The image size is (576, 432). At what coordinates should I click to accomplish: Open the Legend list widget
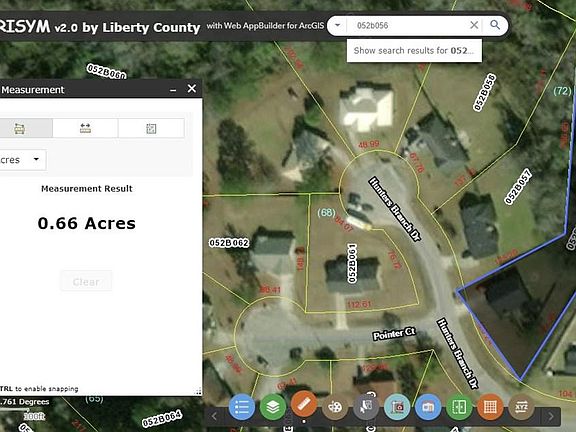[x=241, y=407]
